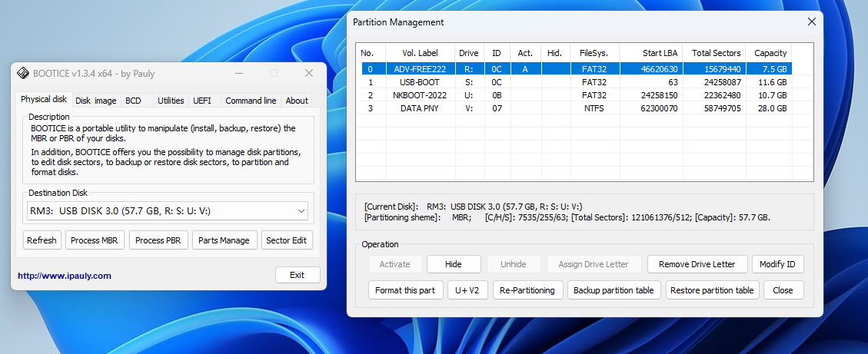Minimize the BOOTICE window
Image resolution: width=868 pixels, height=354 pixels.
click(x=239, y=73)
